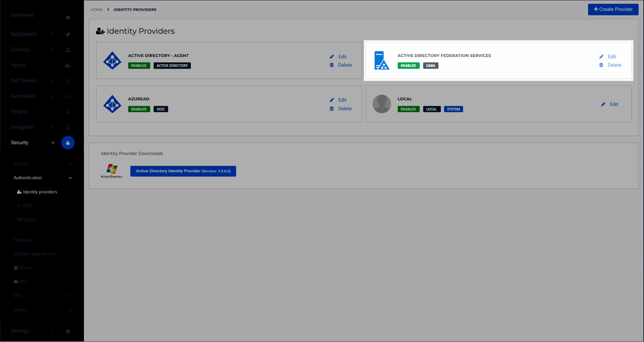This screenshot has height=342, width=644.
Task: Expand the Applications menu chevron
Action: 53,34
